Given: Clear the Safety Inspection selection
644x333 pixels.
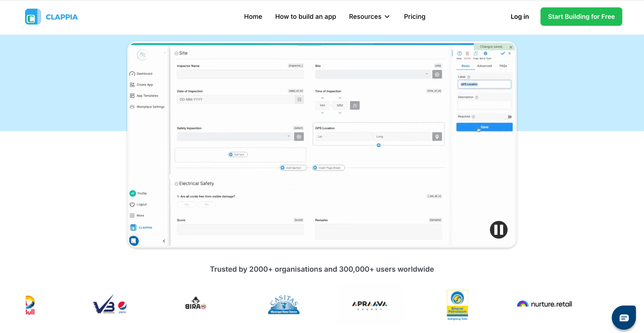Looking at the screenshot, I should pos(299,137).
